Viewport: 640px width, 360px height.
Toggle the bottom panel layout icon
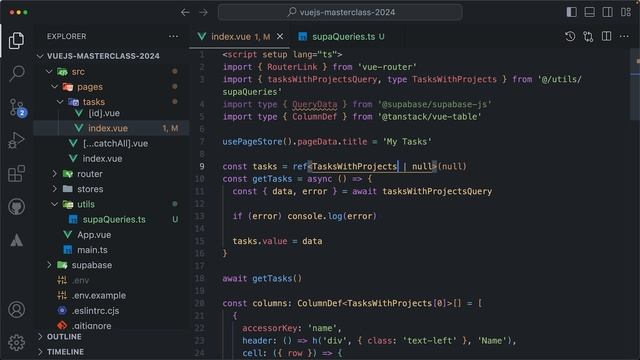(589, 12)
